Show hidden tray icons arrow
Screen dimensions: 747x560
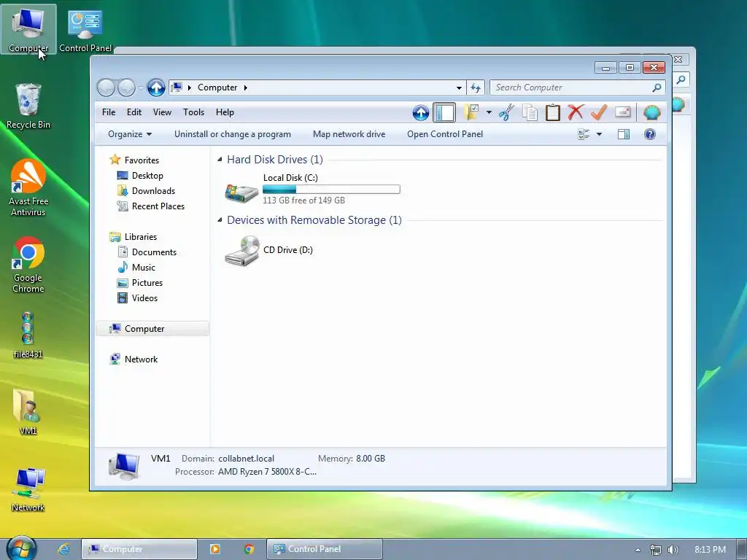[x=638, y=550]
